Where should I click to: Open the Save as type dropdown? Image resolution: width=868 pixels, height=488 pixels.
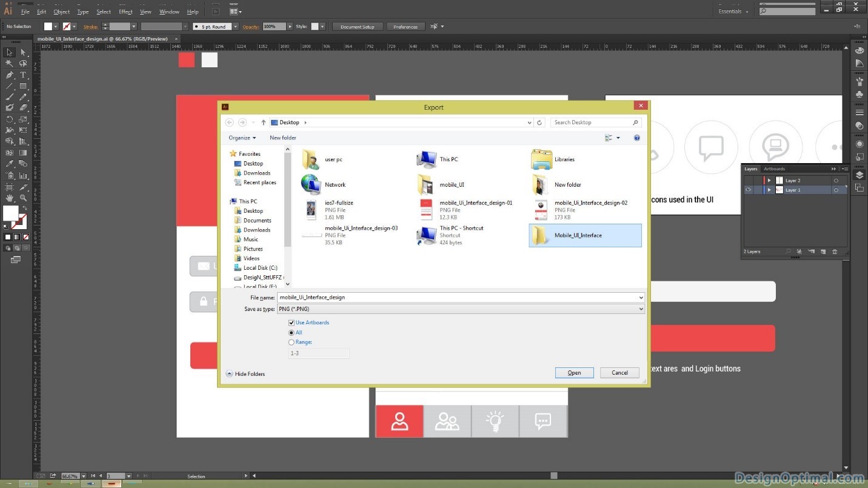coord(641,309)
